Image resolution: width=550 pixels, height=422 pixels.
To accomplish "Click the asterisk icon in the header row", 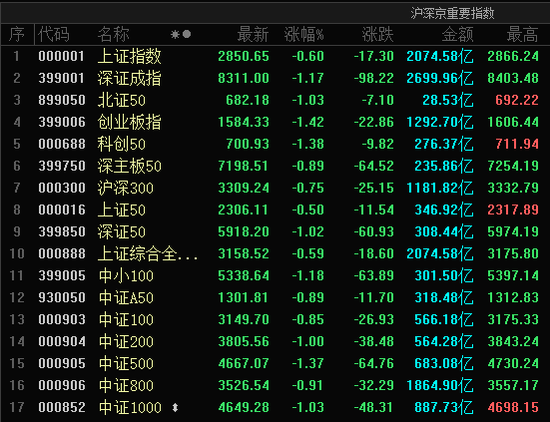I will [175, 34].
